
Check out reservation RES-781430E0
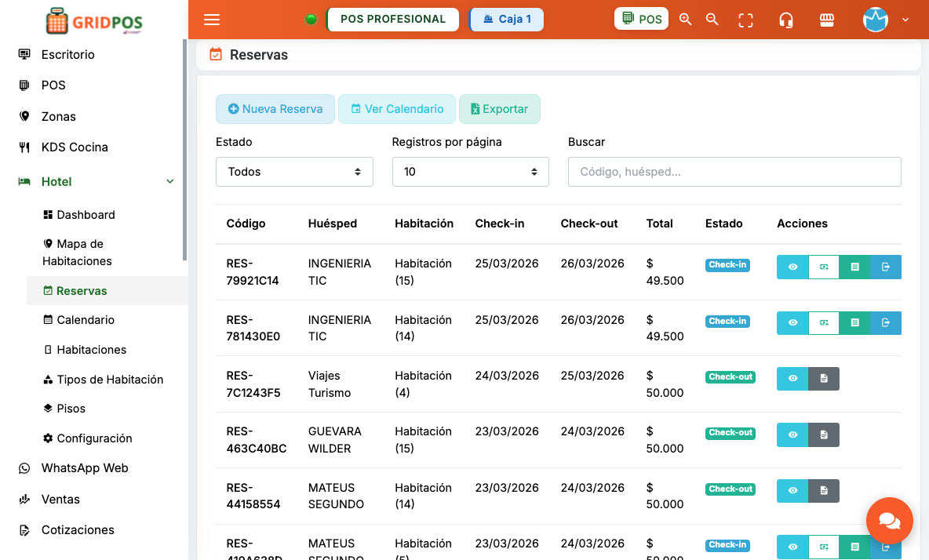886,322
